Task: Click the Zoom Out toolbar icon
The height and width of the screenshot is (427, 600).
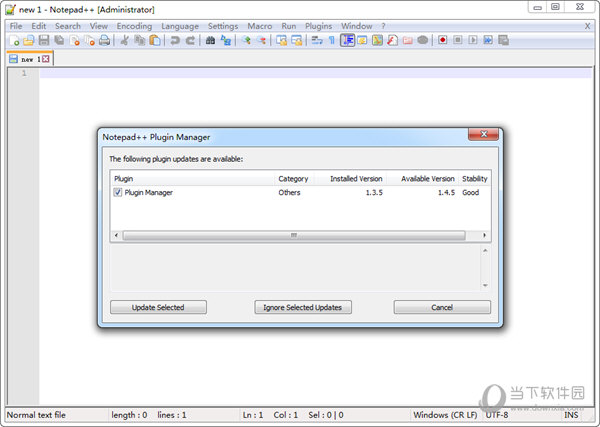Action: [261, 40]
